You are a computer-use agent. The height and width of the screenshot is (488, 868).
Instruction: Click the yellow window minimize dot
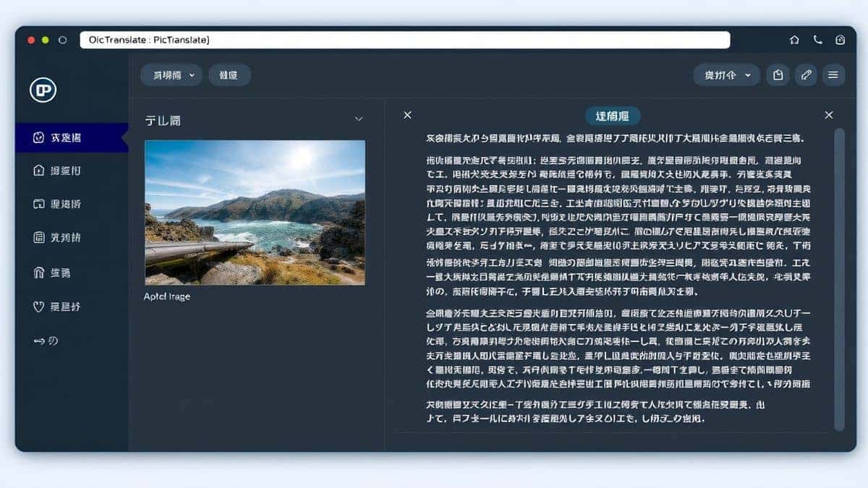tap(46, 40)
